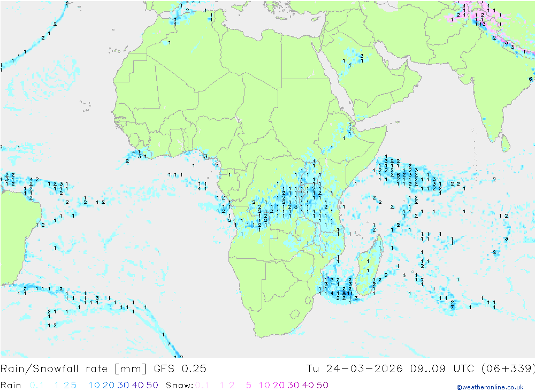Select the Snow 30 legend value
Viewport: 535px width, 392px height.
[x=293, y=385]
